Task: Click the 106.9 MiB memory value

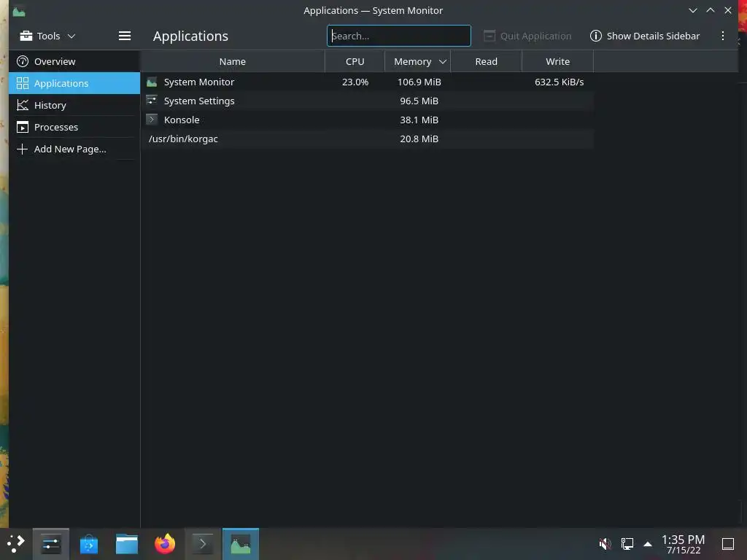Action: click(419, 82)
